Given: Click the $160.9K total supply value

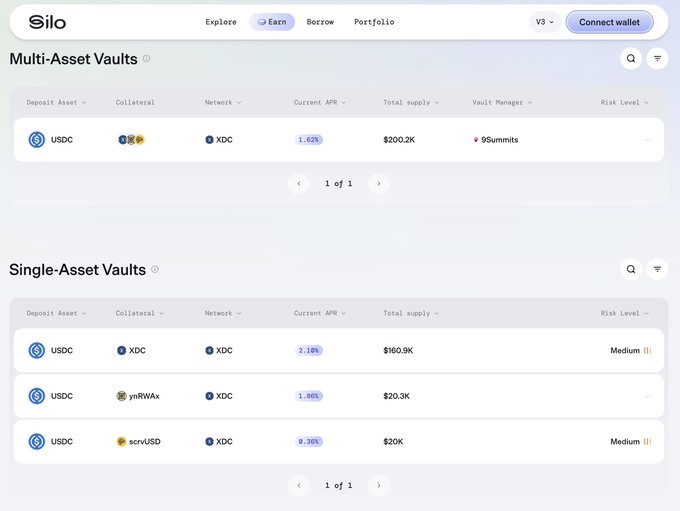Looking at the screenshot, I should (398, 350).
